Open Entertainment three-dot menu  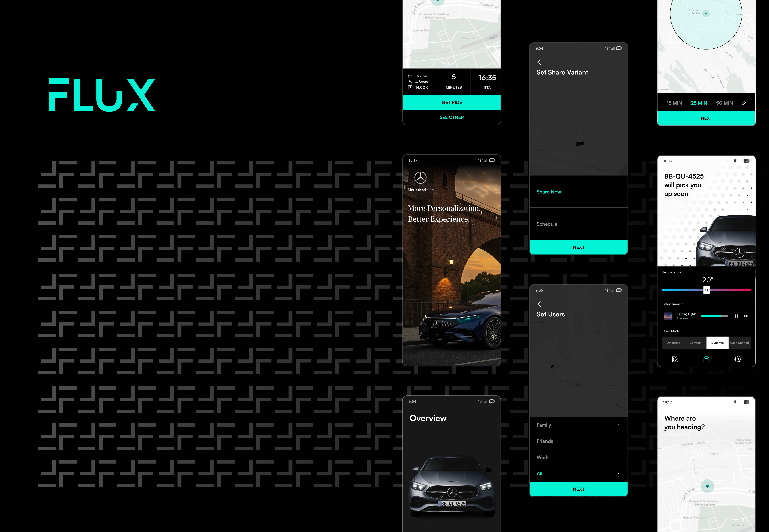(x=748, y=304)
